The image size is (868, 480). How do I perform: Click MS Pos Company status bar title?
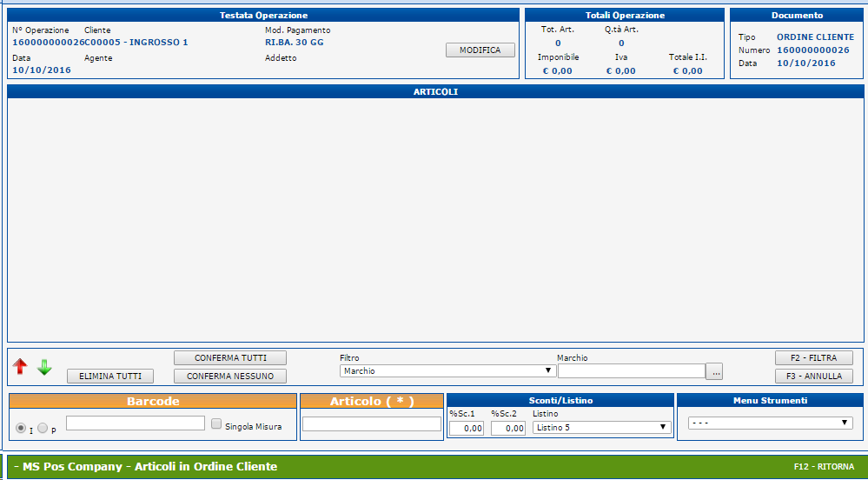[x=146, y=467]
